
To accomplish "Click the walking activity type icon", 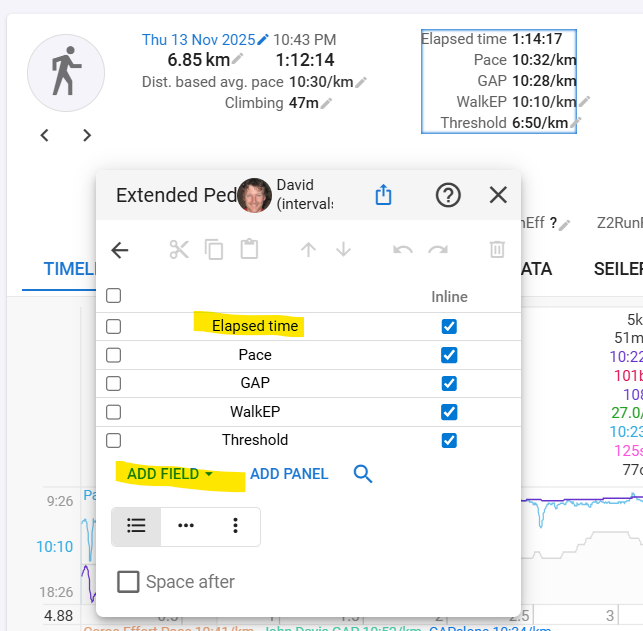I will (66, 73).
